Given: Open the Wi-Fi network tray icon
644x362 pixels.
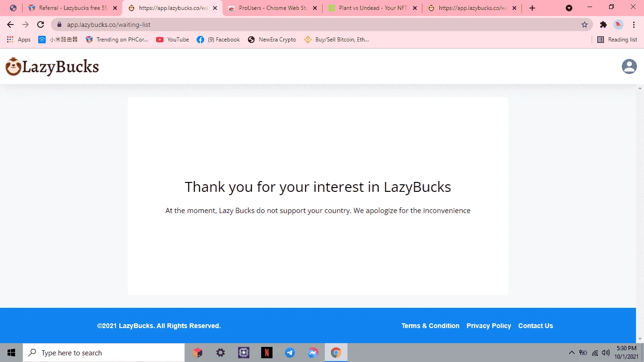Looking at the screenshot, I should tap(595, 353).
